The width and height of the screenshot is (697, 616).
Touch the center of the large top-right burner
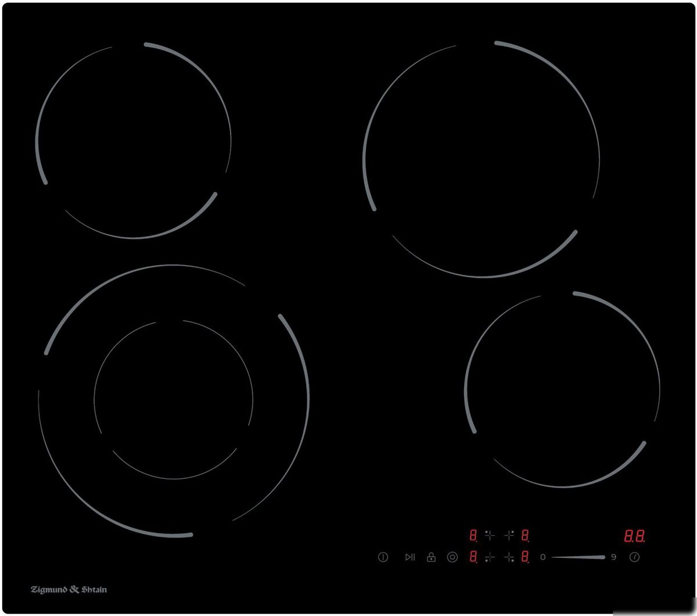click(482, 159)
